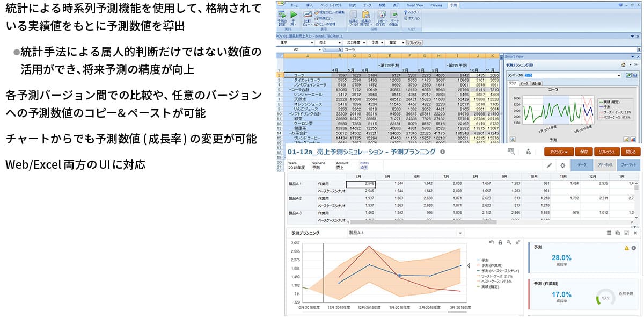Click the blue square marker on forecast line
Image resolution: width=644 pixels, height=317 pixels.
point(400,276)
